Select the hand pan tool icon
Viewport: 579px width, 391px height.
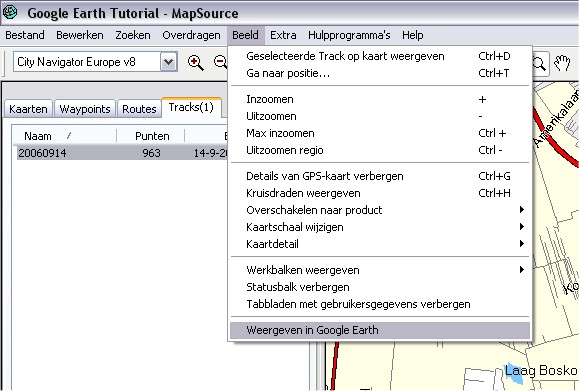pos(562,63)
